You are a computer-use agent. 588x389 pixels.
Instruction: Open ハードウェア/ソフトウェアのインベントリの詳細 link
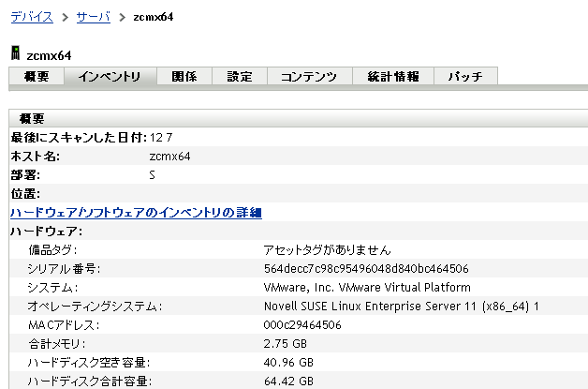click(136, 213)
